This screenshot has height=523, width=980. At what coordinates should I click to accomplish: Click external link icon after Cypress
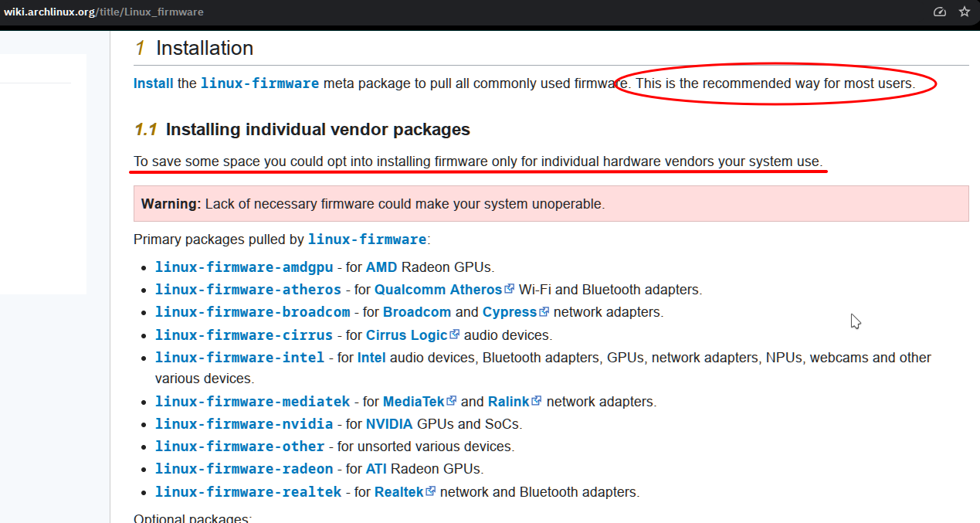click(x=544, y=312)
